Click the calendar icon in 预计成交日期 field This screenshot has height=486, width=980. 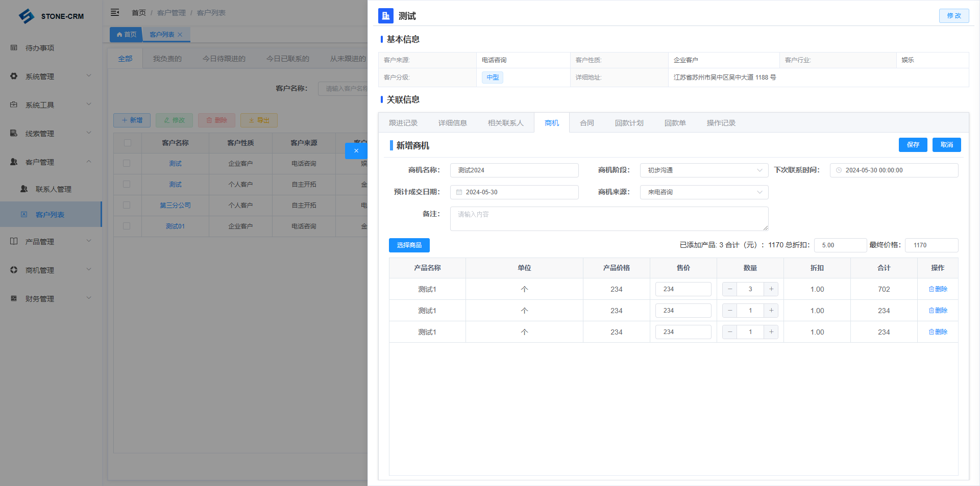459,192
